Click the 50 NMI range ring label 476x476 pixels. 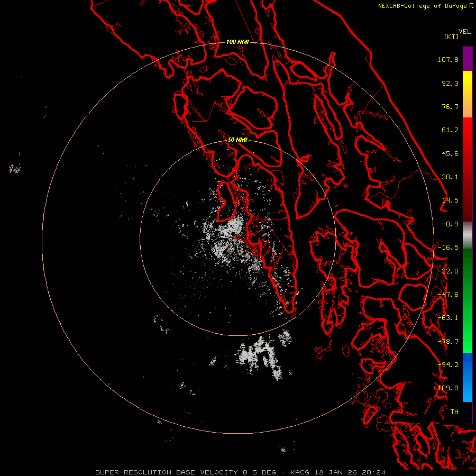click(x=237, y=140)
